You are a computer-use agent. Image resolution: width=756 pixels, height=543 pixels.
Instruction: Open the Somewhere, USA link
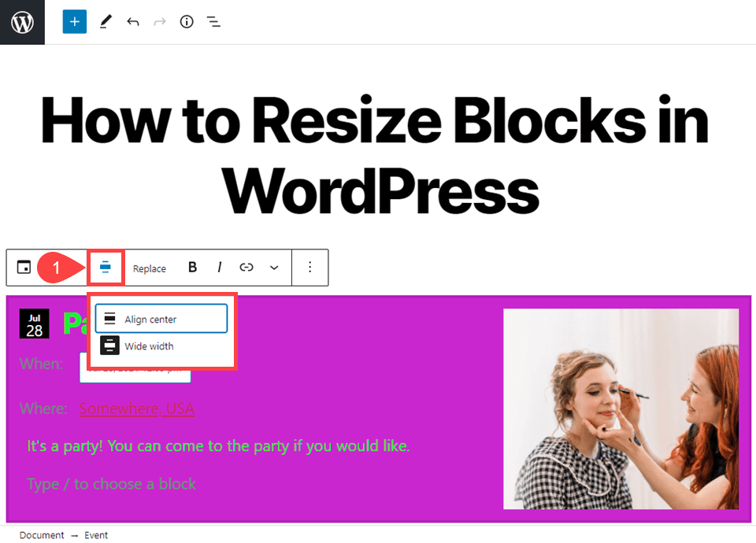[136, 408]
